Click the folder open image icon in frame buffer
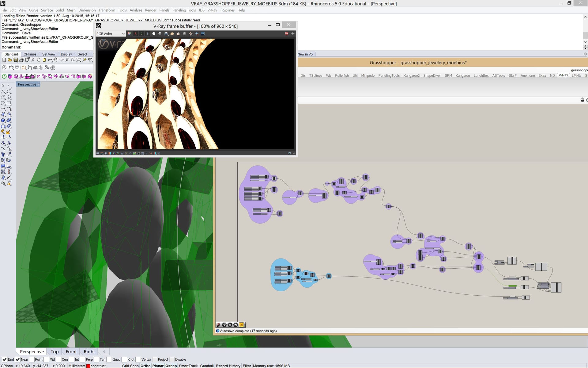This screenshot has width=588, height=368. pyautogui.click(x=172, y=34)
